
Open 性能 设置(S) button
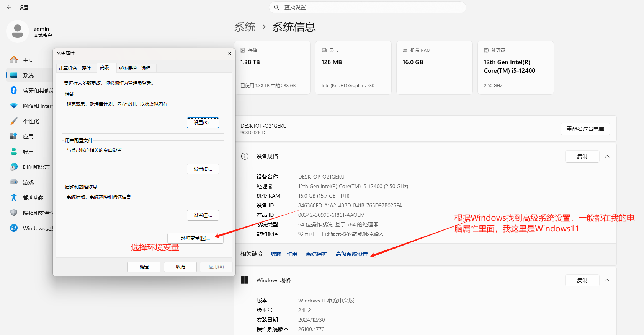(203, 123)
